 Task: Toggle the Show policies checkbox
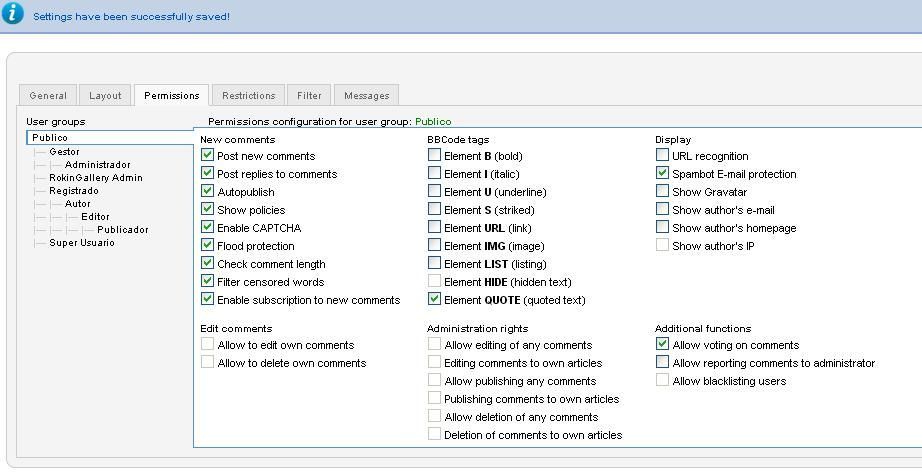click(x=207, y=209)
